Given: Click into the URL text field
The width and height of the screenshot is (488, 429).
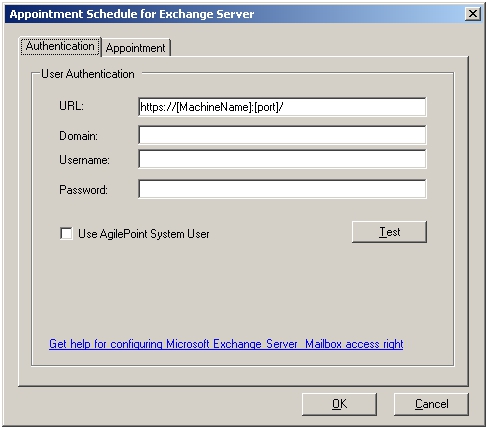Looking at the screenshot, I should click(282, 107).
